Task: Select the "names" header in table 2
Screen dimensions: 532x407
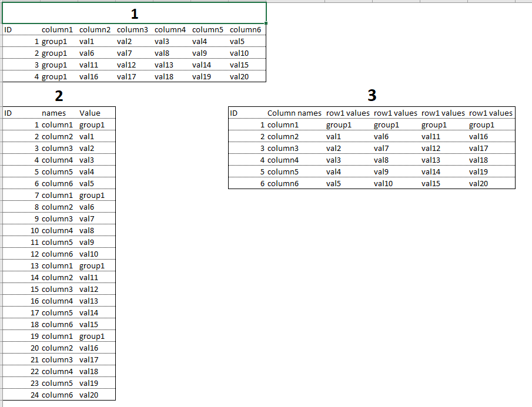Action: coord(54,113)
